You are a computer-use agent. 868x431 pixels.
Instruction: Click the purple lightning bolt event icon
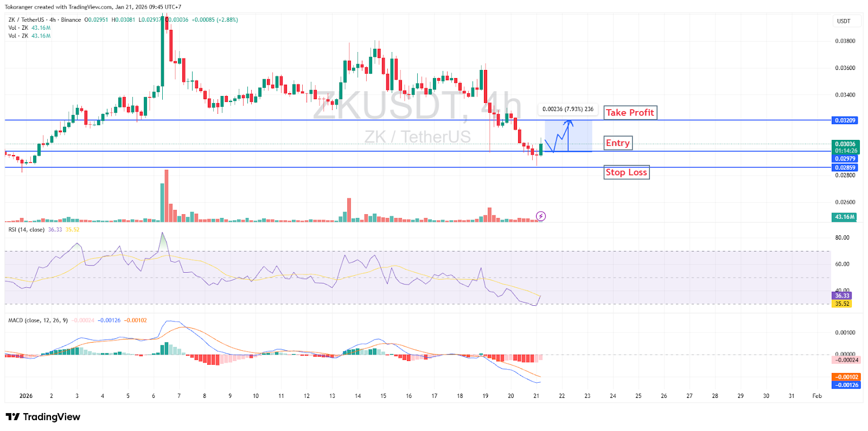point(540,216)
